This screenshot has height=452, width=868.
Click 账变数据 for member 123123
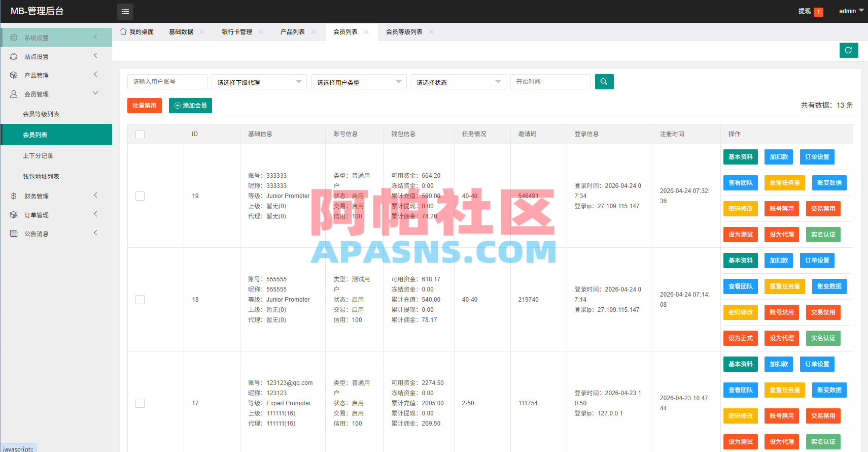pyautogui.click(x=829, y=390)
